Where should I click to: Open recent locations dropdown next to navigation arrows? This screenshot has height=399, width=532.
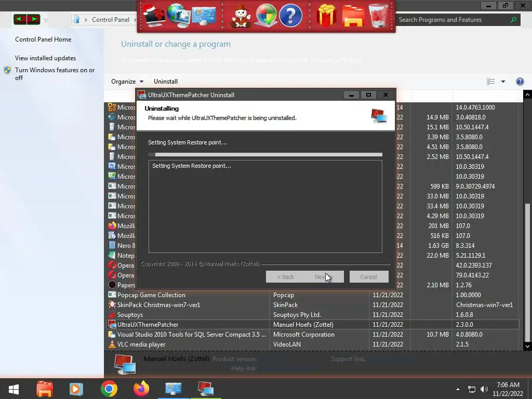46,20
